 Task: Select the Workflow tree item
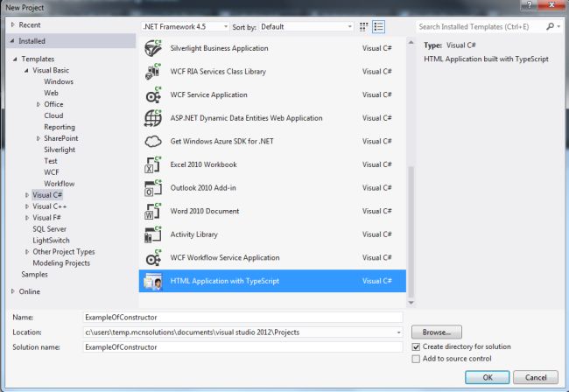point(60,184)
